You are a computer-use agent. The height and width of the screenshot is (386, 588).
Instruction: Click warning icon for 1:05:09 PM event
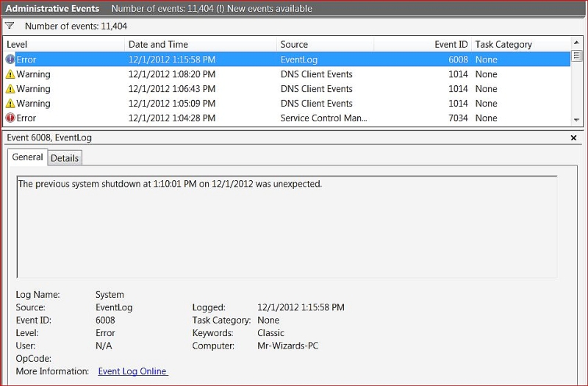[10, 103]
